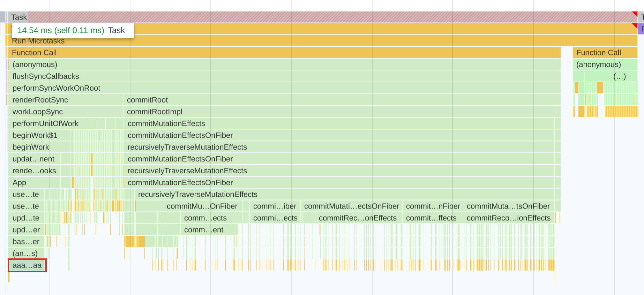Click the truncated (…) frame on right
The width and height of the screenshot is (644, 295).
coord(620,76)
